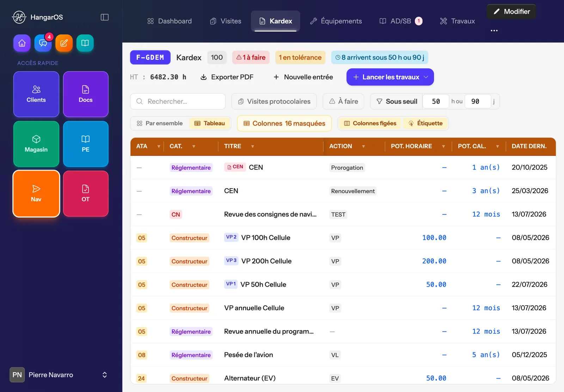Toggle the Sous seuil filter
Viewport: 564px width, 392px height.
397,102
